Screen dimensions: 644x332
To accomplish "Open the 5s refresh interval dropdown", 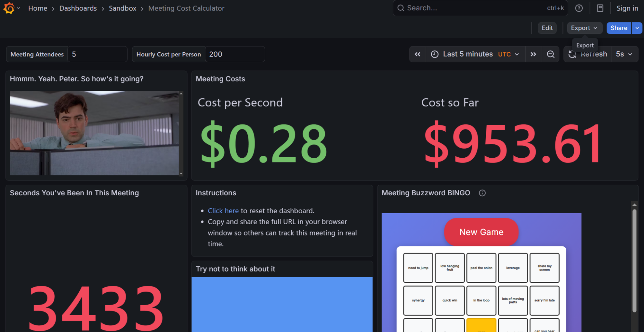I will click(x=624, y=54).
